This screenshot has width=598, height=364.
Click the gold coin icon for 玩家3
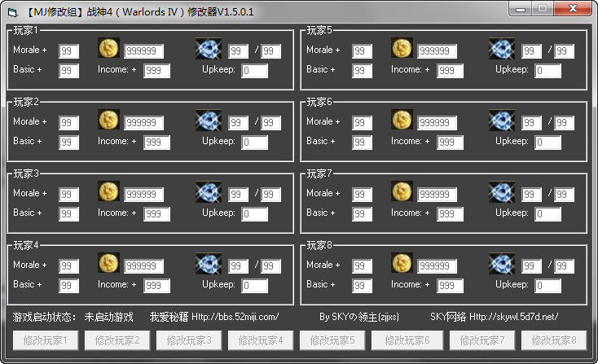tap(108, 191)
